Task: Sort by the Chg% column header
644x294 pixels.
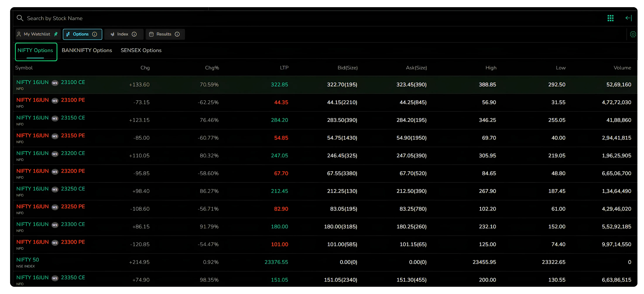Action: pos(212,68)
